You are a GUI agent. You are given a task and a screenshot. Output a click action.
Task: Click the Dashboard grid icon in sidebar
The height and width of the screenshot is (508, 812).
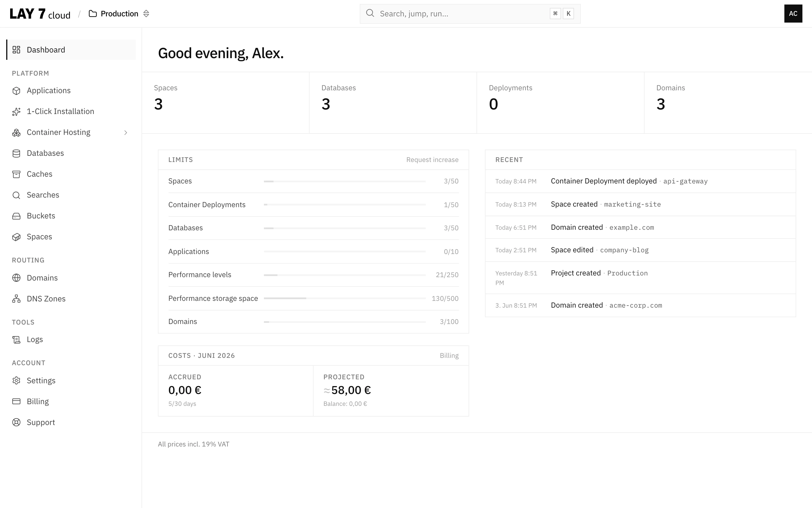tap(16, 50)
